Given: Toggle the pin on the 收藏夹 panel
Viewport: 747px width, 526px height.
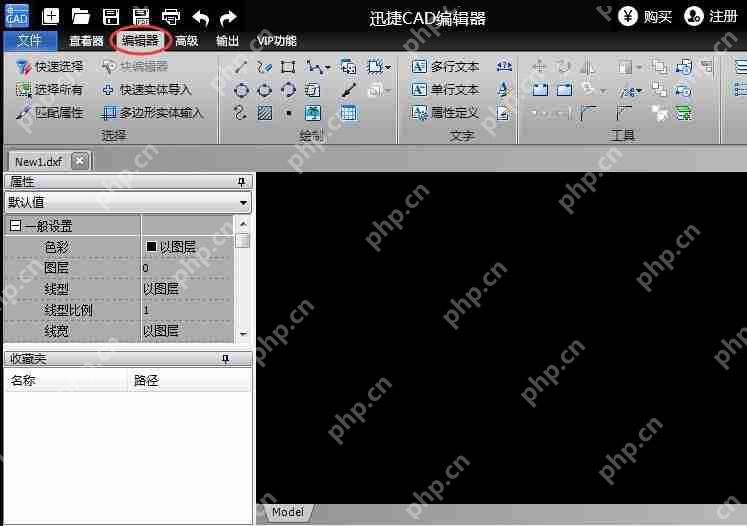Looking at the screenshot, I should 226,359.
